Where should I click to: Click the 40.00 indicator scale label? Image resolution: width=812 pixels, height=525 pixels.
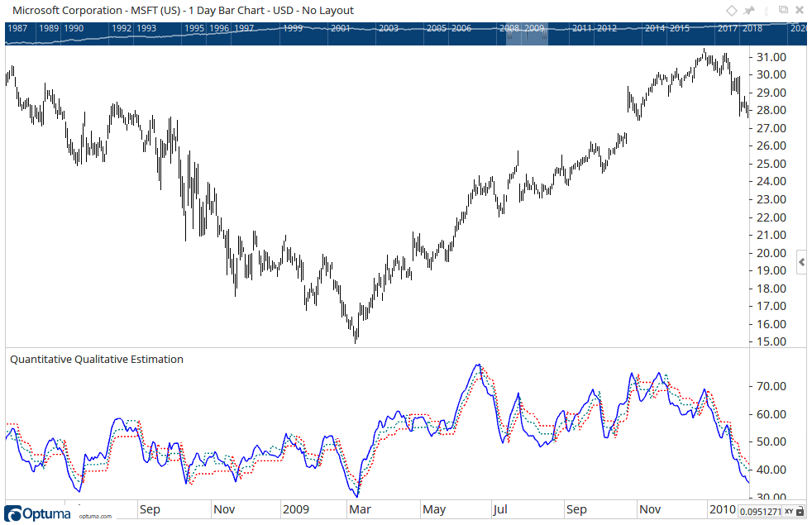pos(771,470)
